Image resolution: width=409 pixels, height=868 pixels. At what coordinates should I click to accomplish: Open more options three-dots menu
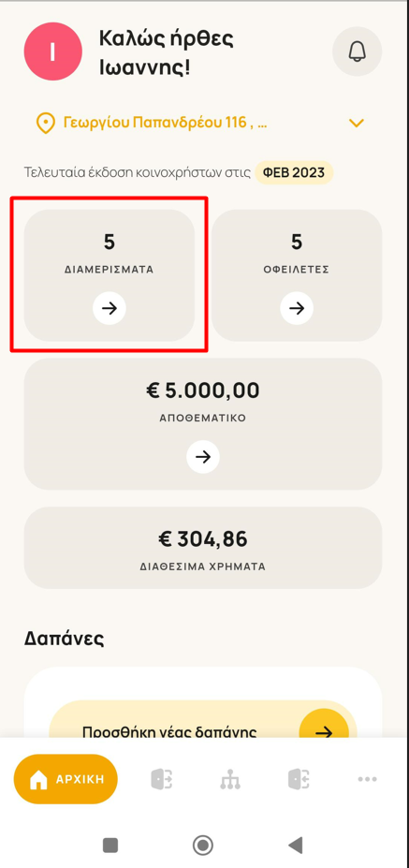(368, 779)
